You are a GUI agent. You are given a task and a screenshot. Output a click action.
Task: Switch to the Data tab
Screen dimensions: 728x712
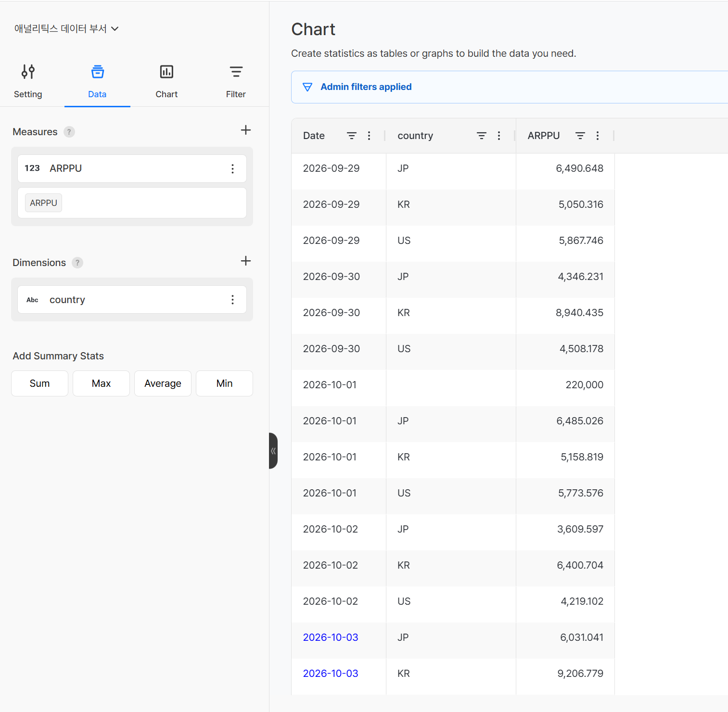(x=97, y=81)
